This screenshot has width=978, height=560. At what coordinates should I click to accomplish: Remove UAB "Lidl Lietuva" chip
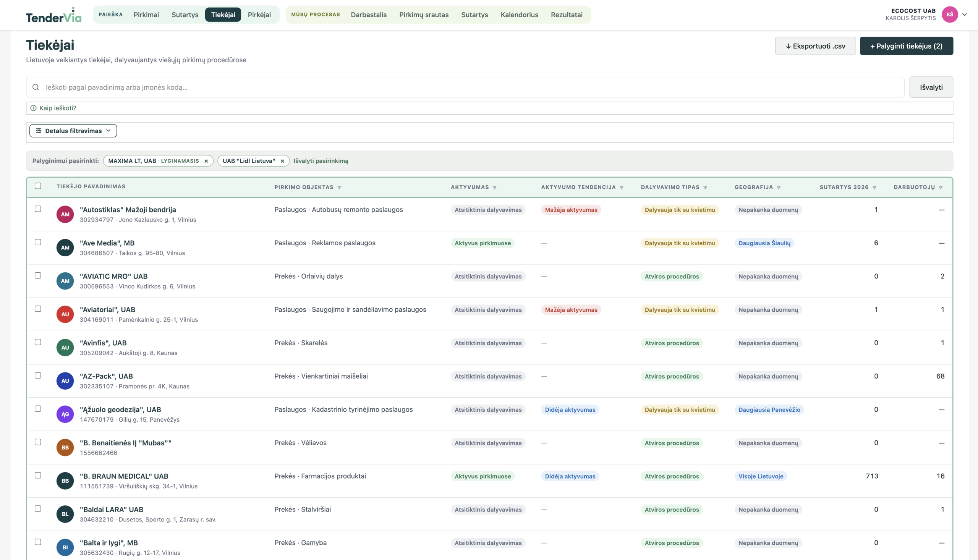point(282,161)
